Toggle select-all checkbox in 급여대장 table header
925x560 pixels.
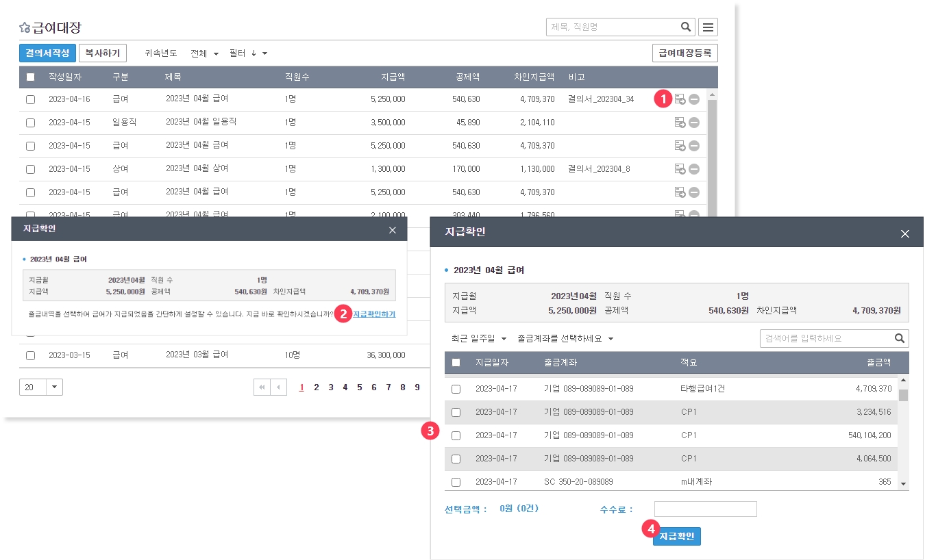pos(30,77)
